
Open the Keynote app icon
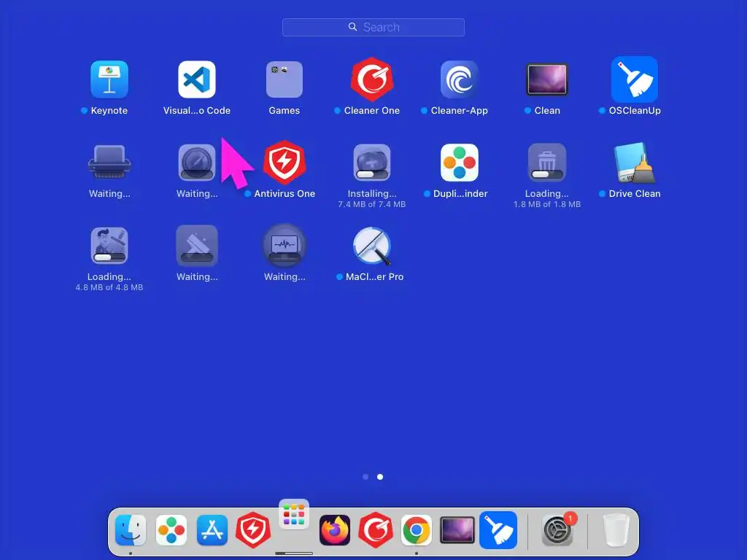pyautogui.click(x=109, y=79)
